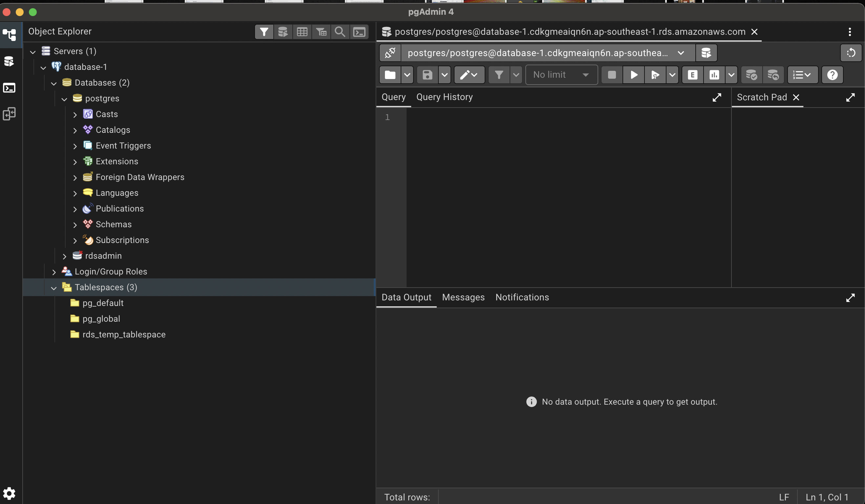
Task: Click the Explain query E button
Action: coord(692,75)
